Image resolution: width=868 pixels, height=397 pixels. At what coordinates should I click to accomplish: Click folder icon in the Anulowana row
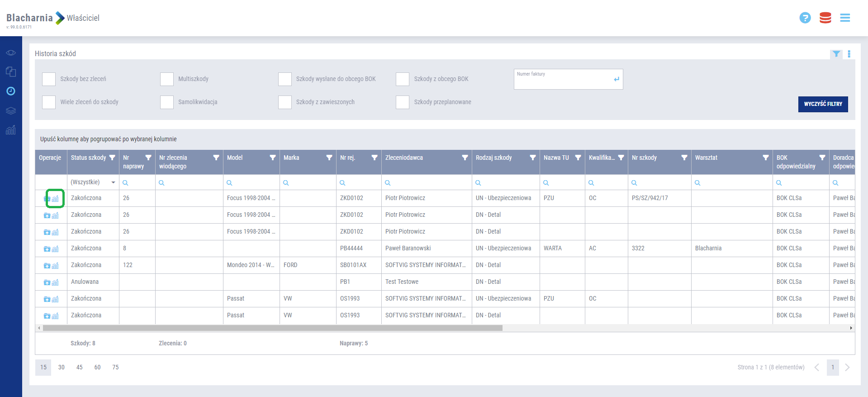click(x=47, y=282)
